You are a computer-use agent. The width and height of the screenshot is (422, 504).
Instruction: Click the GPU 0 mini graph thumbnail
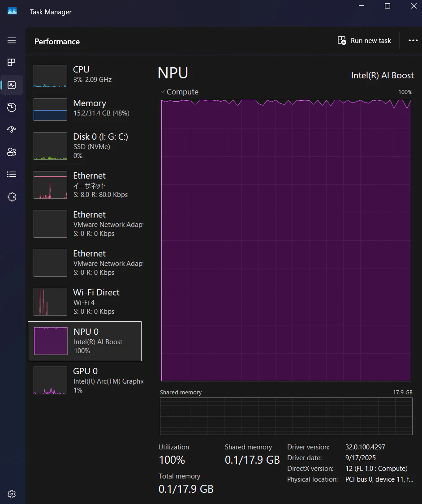click(x=51, y=380)
